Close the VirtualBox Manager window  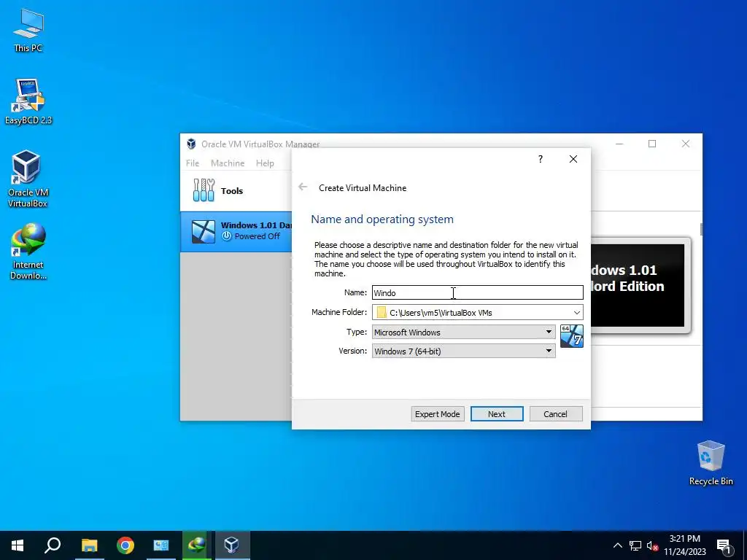686,144
